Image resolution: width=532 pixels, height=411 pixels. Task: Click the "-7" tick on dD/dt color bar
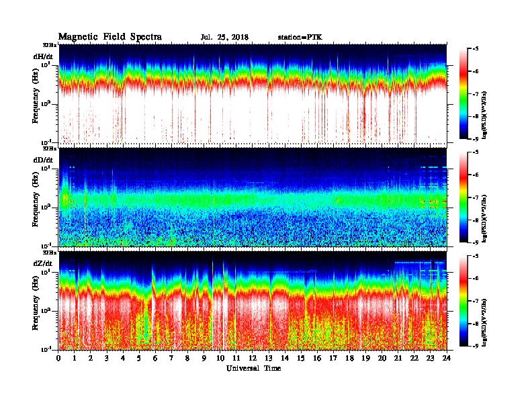click(x=476, y=197)
